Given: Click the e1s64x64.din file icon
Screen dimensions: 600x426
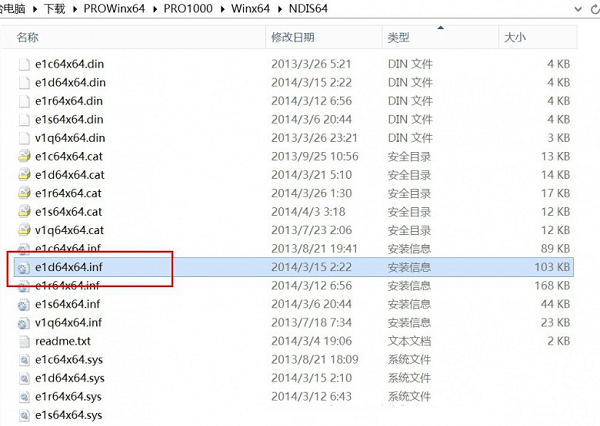Looking at the screenshot, I should 24,119.
